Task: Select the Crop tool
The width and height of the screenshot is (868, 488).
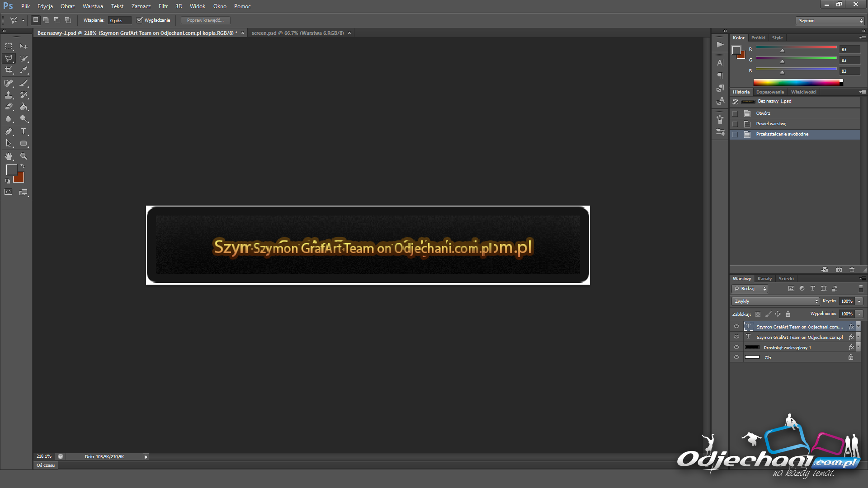Action: point(9,70)
